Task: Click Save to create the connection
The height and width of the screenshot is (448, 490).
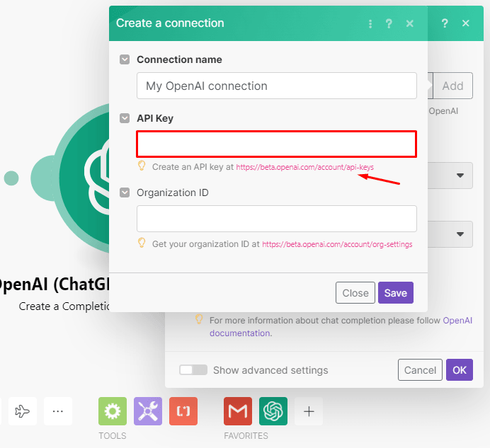Action: [395, 293]
